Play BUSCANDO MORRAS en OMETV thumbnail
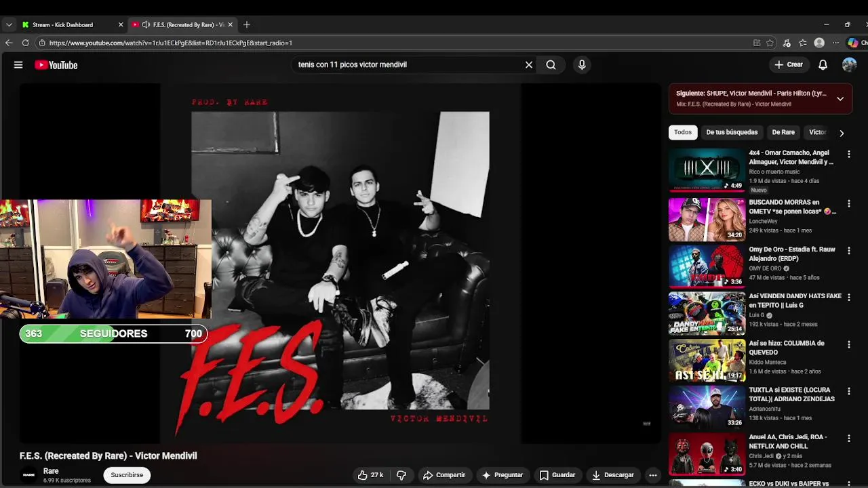 click(707, 220)
